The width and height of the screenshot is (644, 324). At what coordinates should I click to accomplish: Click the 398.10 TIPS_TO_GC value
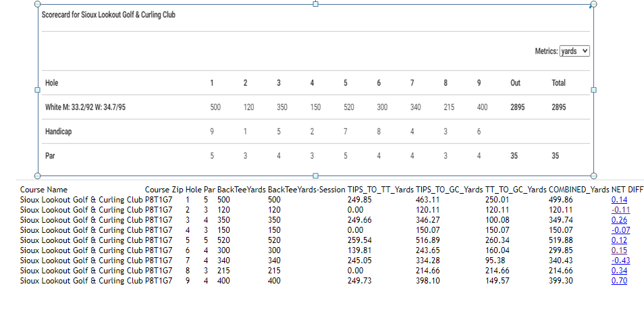point(427,281)
